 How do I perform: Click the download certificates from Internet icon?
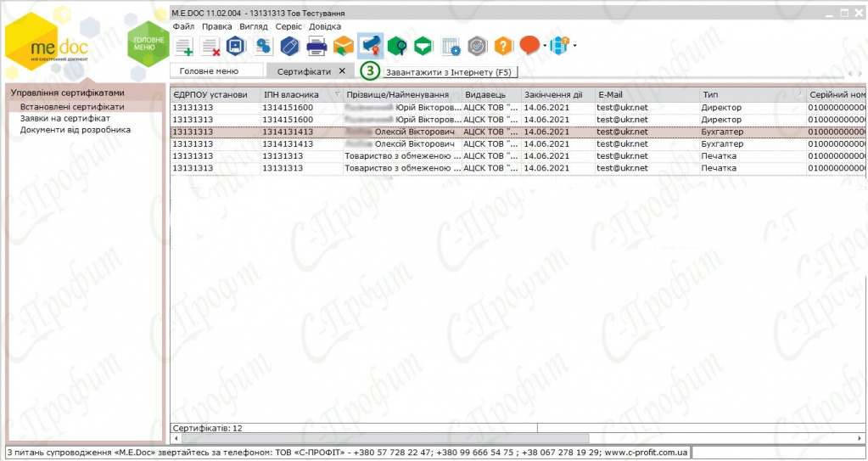tap(370, 46)
